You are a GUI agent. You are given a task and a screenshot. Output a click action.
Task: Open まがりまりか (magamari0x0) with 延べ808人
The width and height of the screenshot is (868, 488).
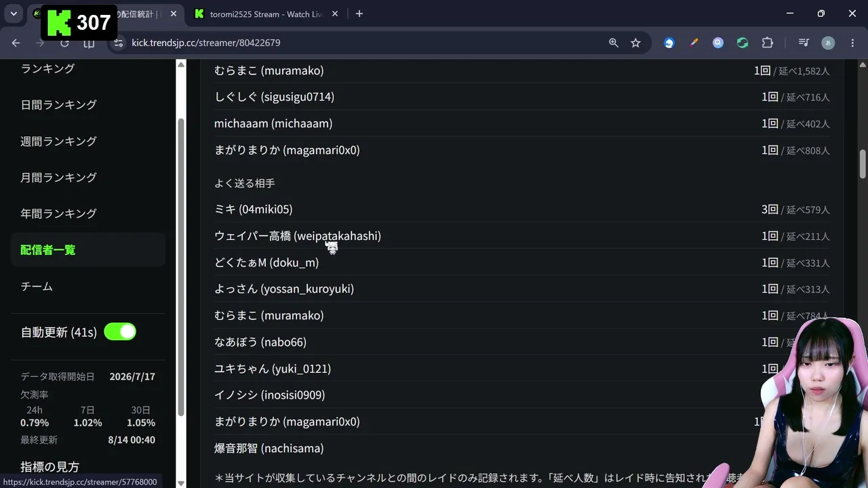click(x=287, y=150)
